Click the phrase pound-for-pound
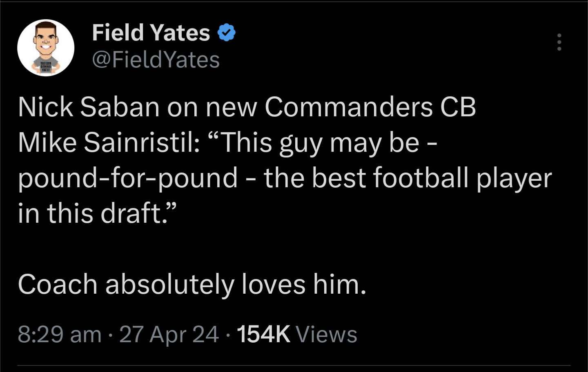Image resolution: width=588 pixels, height=372 pixels. pyautogui.click(x=128, y=178)
